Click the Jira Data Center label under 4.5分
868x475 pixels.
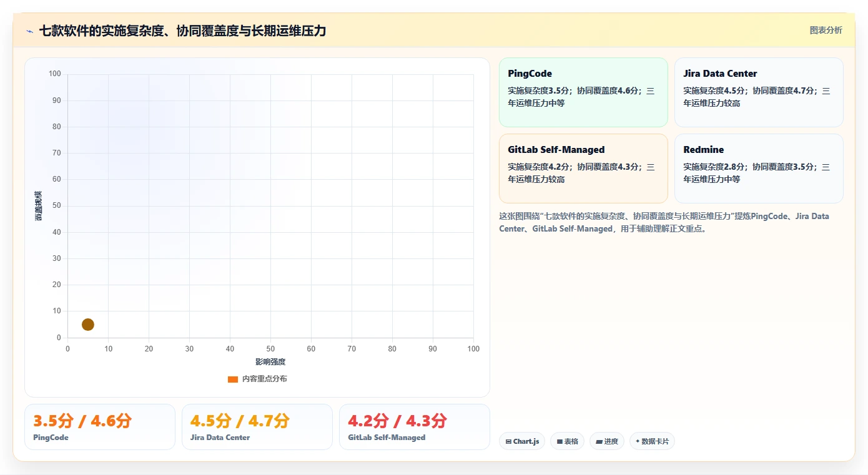[x=220, y=438]
